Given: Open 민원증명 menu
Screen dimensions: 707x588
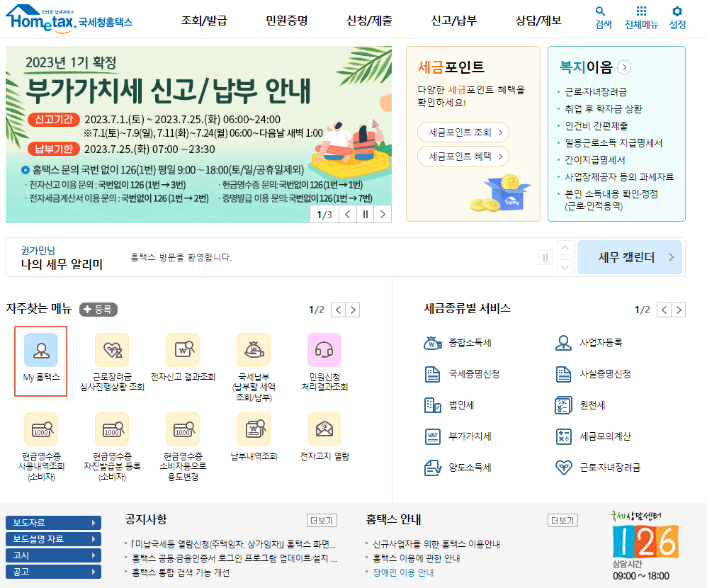Looking at the screenshot, I should [287, 21].
